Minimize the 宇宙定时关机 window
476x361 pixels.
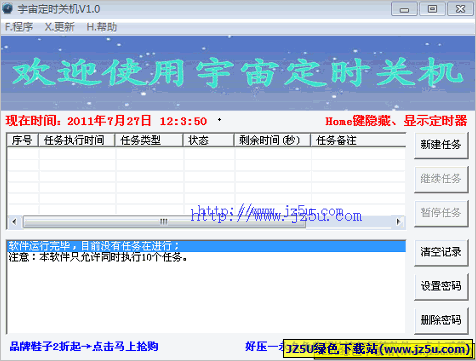click(404, 9)
